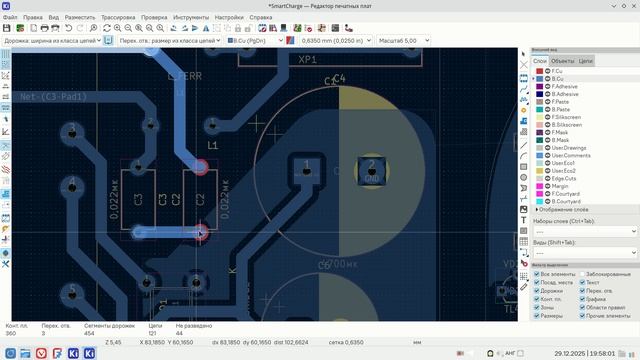Select the User.Drawings layer row

coord(584,148)
